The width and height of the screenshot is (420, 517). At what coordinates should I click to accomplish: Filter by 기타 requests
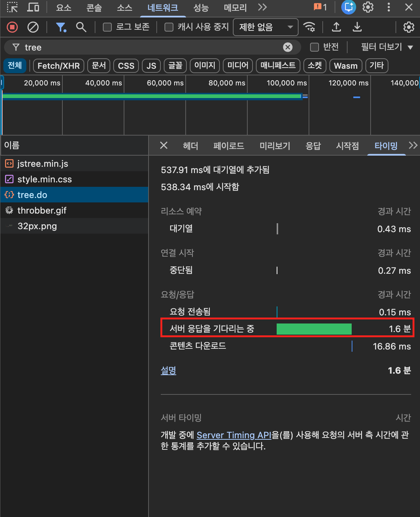click(377, 66)
